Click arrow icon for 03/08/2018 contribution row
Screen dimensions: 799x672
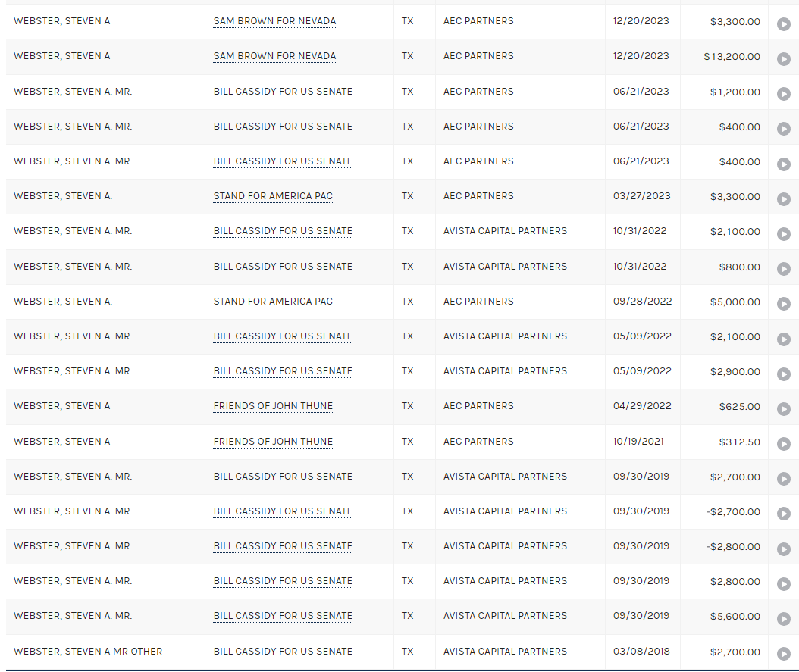(x=783, y=654)
